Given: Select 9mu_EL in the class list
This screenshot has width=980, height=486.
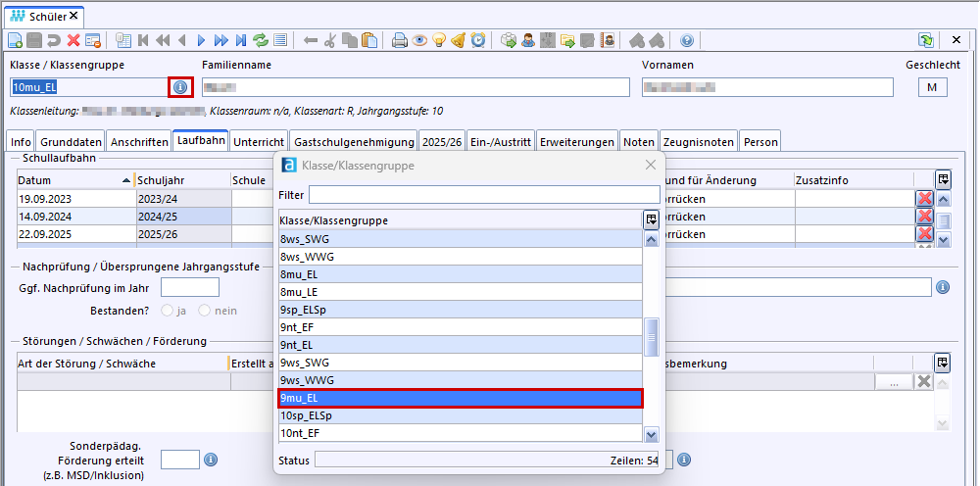Looking at the screenshot, I should click(x=460, y=398).
